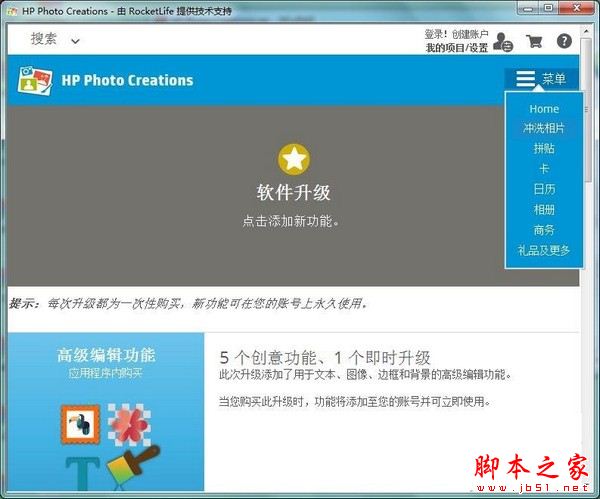Select 卡 in the menu
The width and height of the screenshot is (600, 499).
click(544, 169)
